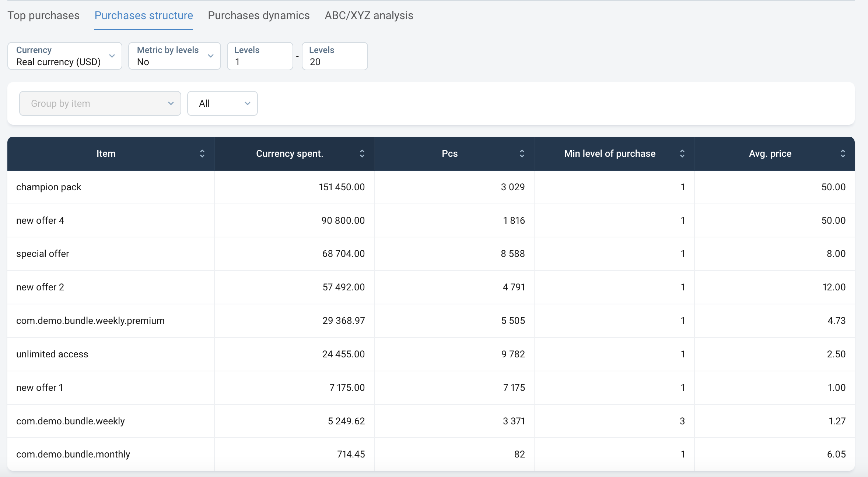This screenshot has height=477, width=868.
Task: Click Avg. price sort arrows
Action: coord(843,153)
